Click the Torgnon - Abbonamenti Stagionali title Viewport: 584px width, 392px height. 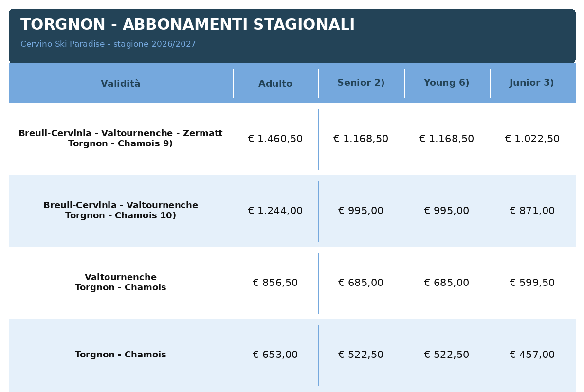pyautogui.click(x=187, y=25)
